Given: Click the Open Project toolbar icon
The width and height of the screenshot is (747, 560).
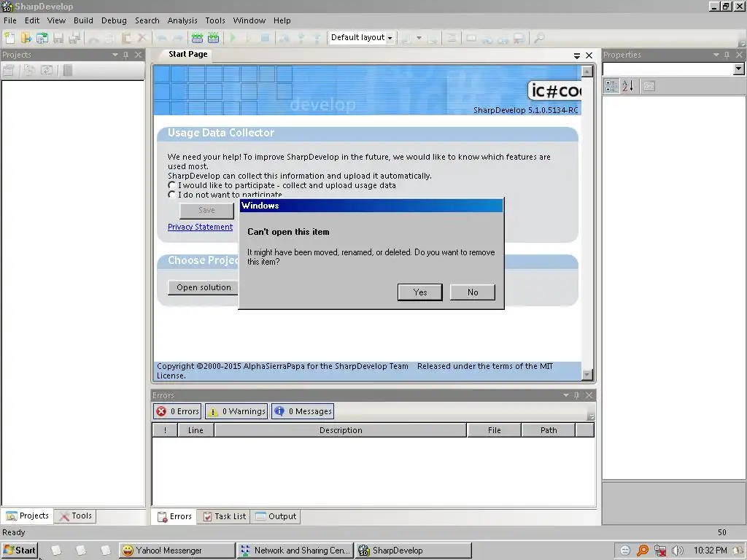Looking at the screenshot, I should click(42, 38).
